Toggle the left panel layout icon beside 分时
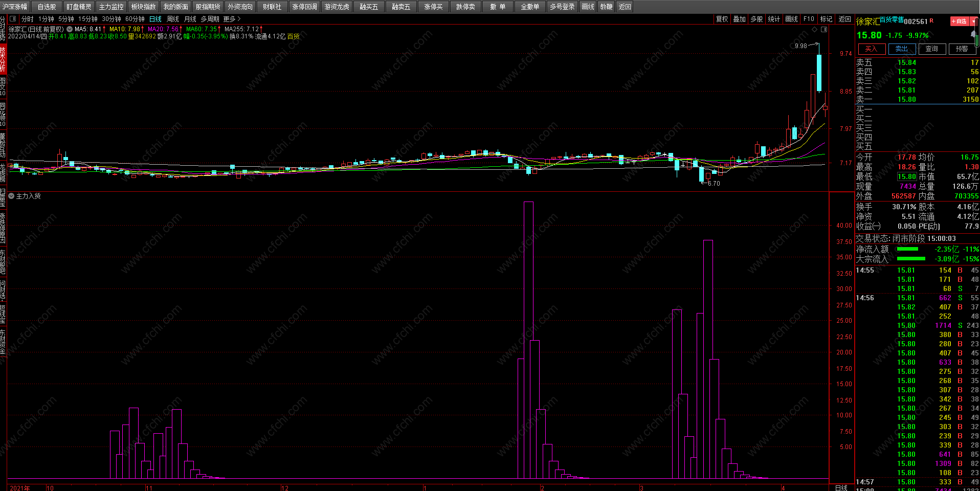980x491 pixels. [x=13, y=19]
